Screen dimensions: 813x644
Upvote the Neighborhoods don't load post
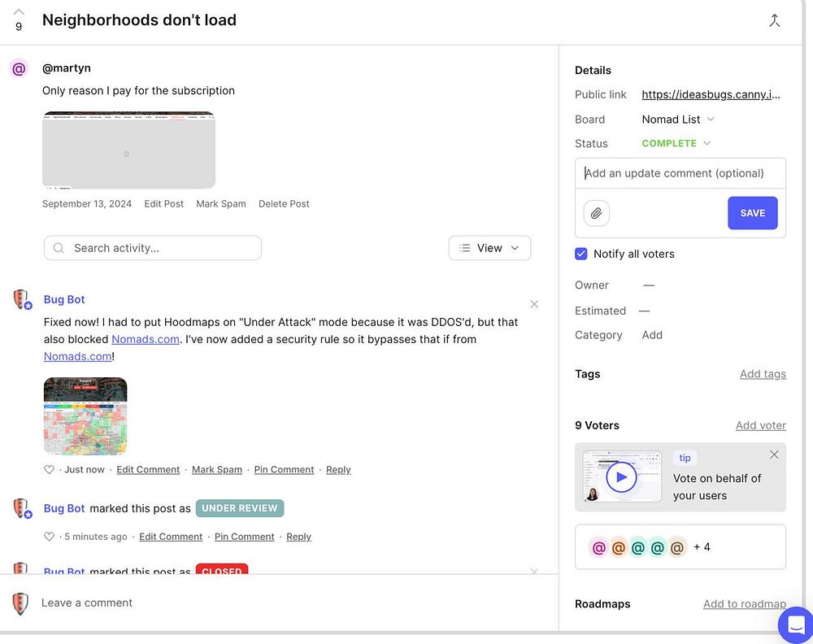[19, 12]
